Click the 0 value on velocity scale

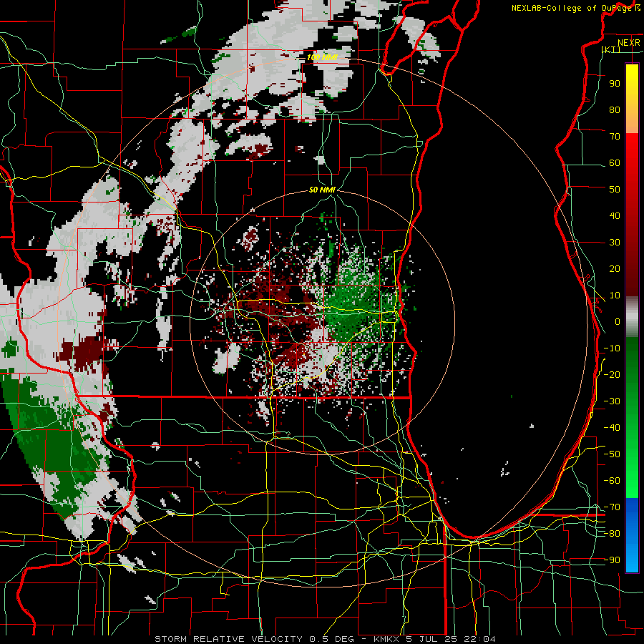click(x=618, y=322)
